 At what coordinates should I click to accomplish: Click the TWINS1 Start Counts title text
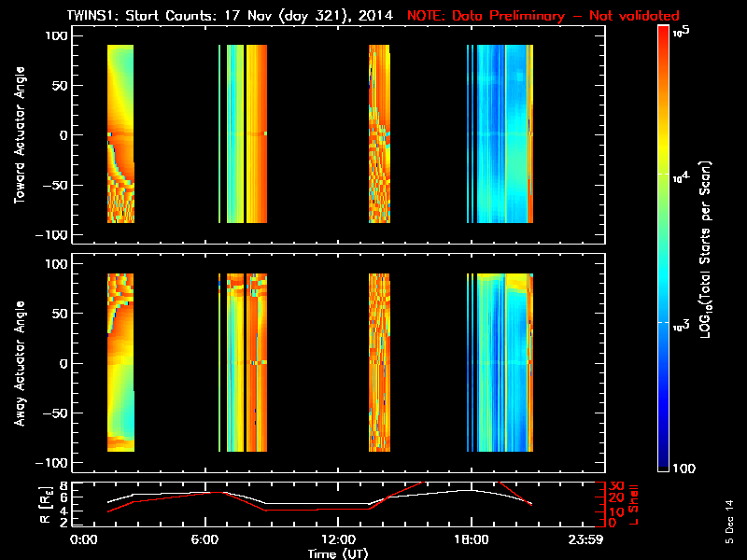tap(230, 16)
